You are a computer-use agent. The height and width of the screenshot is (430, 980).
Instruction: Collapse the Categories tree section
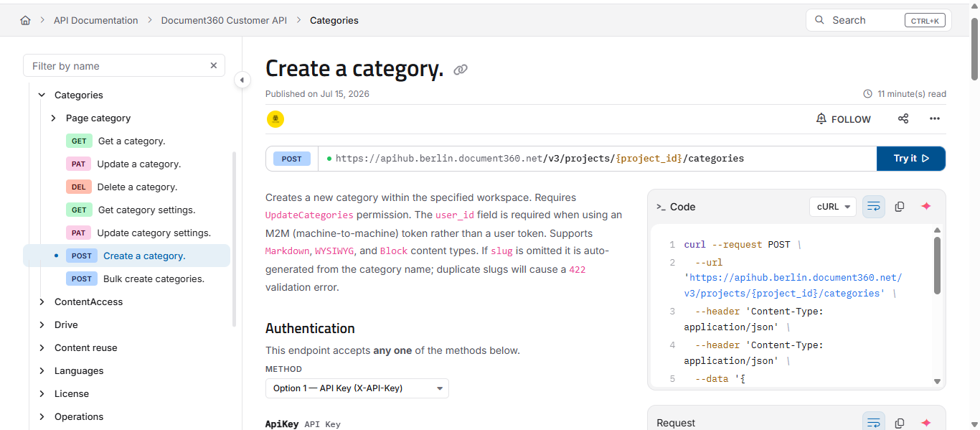42,95
